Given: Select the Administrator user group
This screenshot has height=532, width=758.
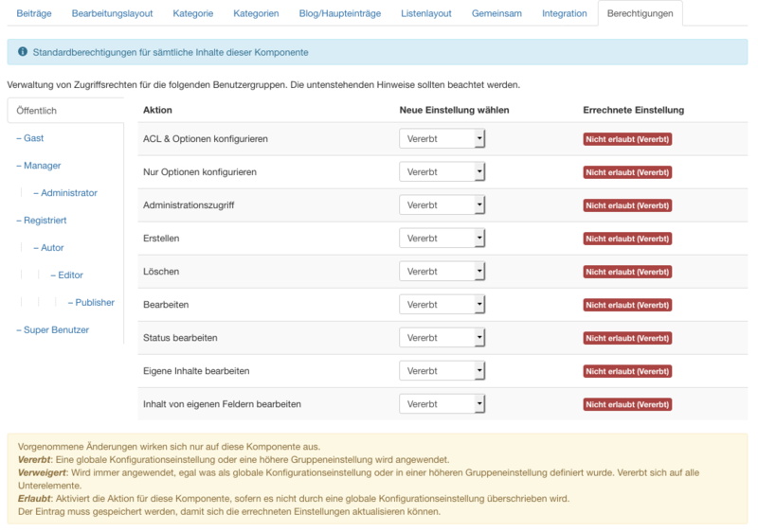Looking at the screenshot, I should 65,193.
